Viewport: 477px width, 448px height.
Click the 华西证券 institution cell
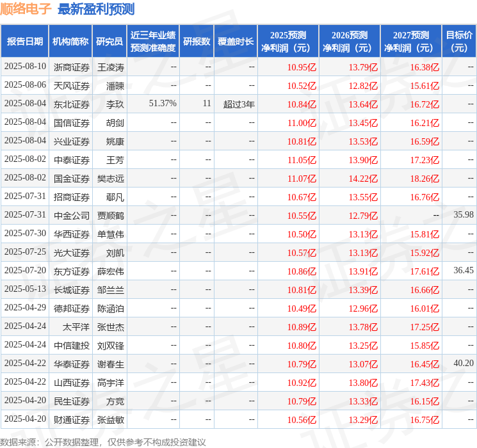(x=72, y=234)
